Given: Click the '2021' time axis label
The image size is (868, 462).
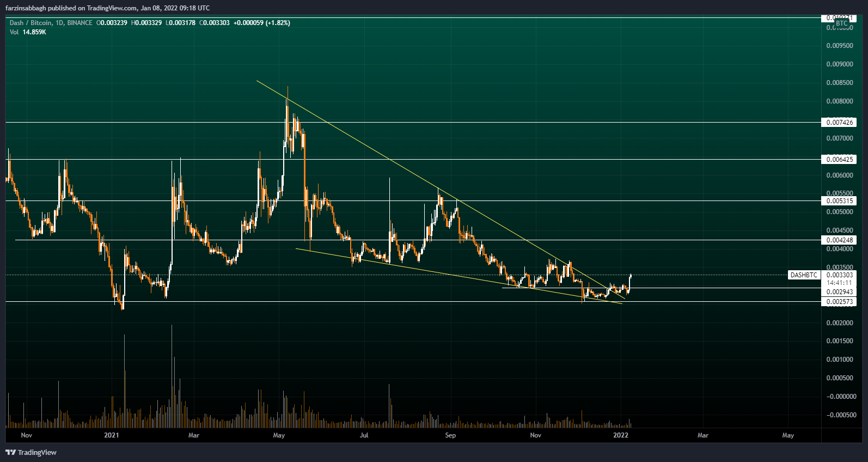Looking at the screenshot, I should click(111, 435).
